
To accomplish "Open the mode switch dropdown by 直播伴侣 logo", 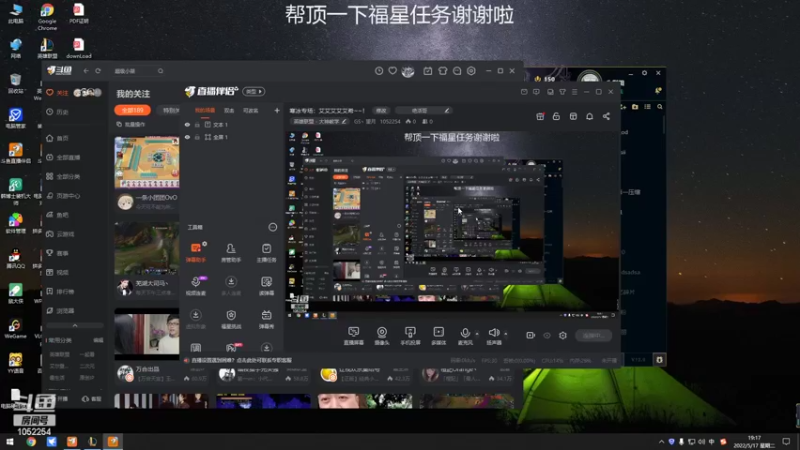I will pyautogui.click(x=254, y=91).
